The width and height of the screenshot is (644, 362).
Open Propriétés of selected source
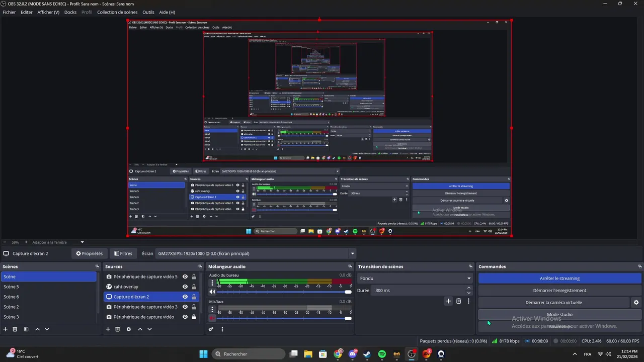[89, 253]
